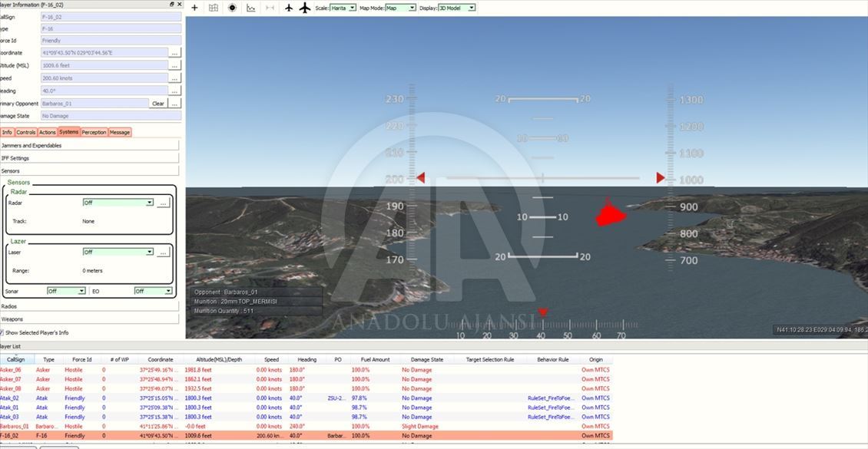Switch to the Perception tab
868x449 pixels.
(94, 132)
